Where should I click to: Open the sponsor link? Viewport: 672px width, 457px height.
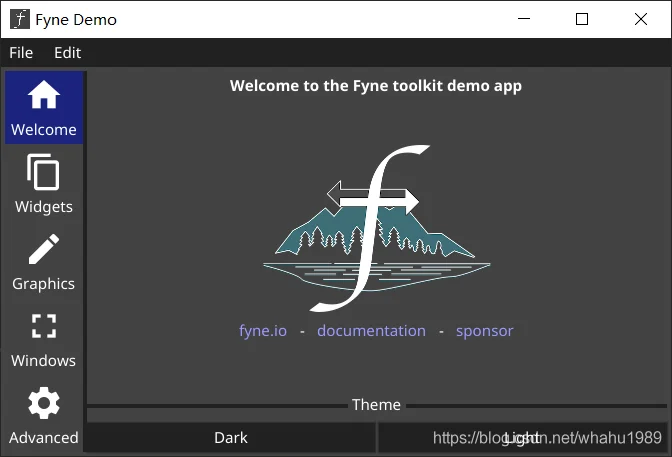[x=484, y=331]
